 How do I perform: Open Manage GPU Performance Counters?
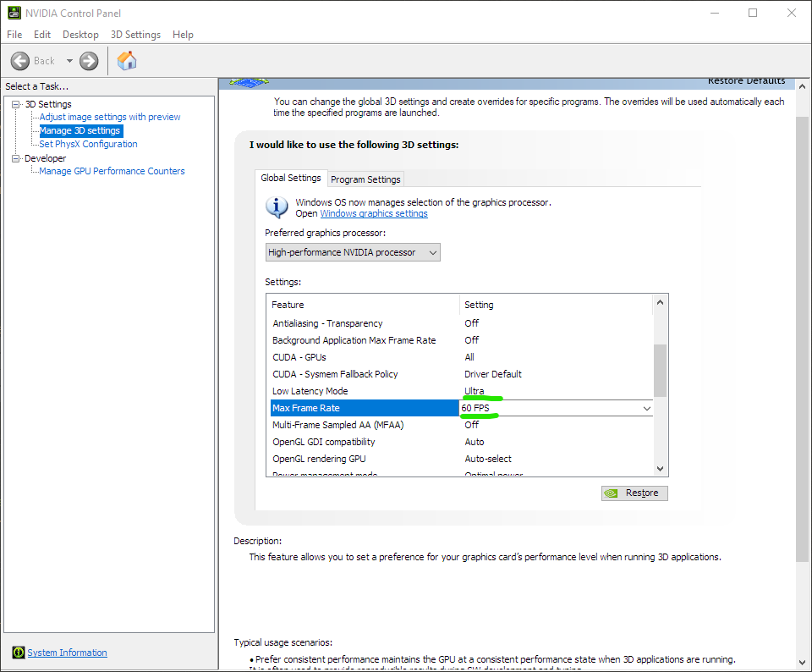[x=112, y=171]
